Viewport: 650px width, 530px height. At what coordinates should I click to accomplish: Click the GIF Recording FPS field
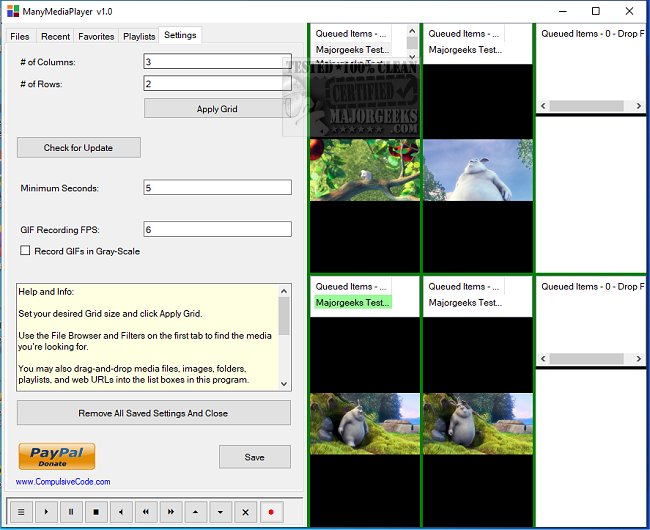pyautogui.click(x=218, y=229)
